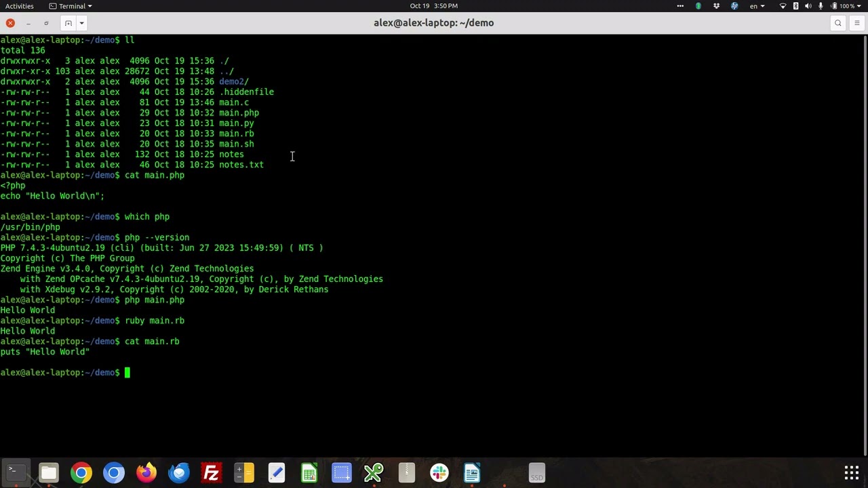Click the 'which php' command text

[x=147, y=217]
